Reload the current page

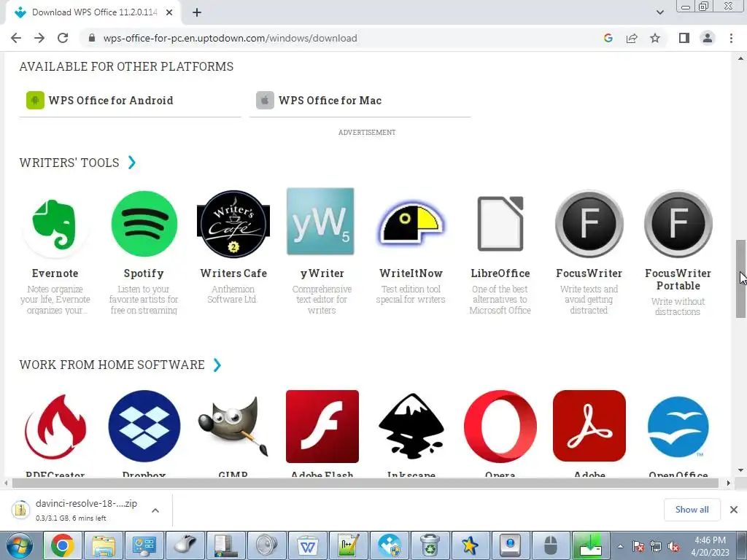(x=63, y=38)
